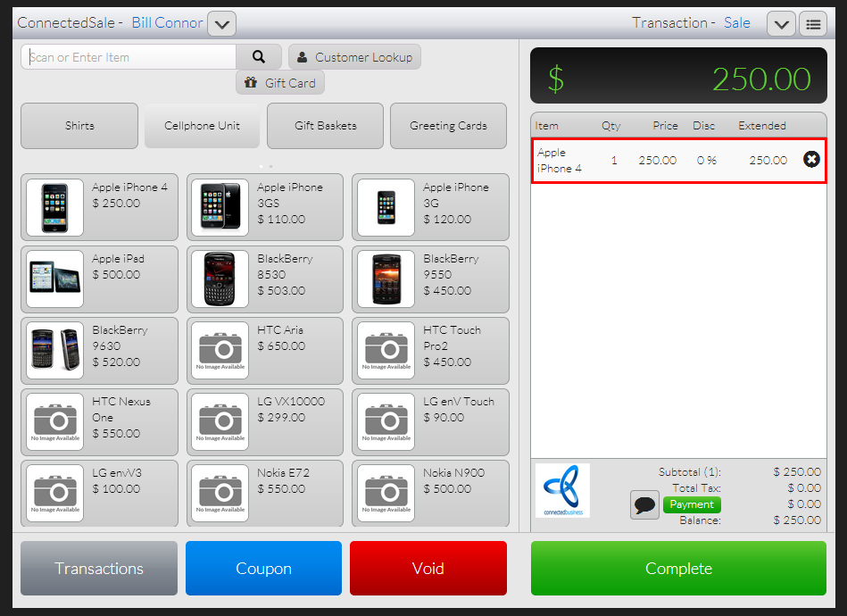The height and width of the screenshot is (616, 847).
Task: Click the 0 % discount cell
Action: click(x=707, y=161)
